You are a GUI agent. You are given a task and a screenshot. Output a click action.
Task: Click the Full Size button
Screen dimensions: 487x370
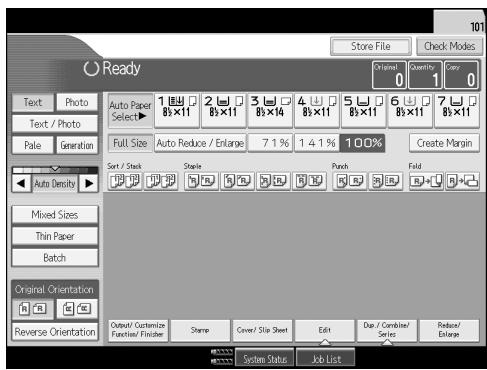click(130, 143)
